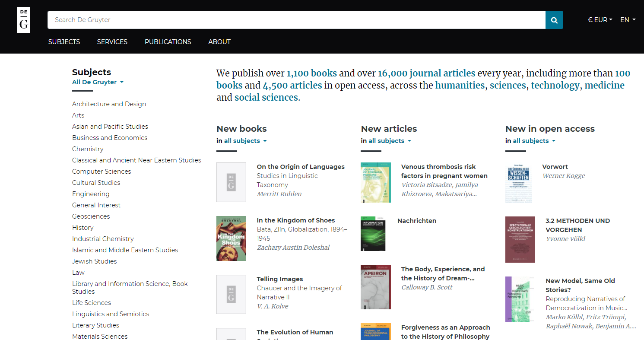Select Asian and Pacific Studies subject
Screen dimensions: 644x340
pyautogui.click(x=110, y=127)
